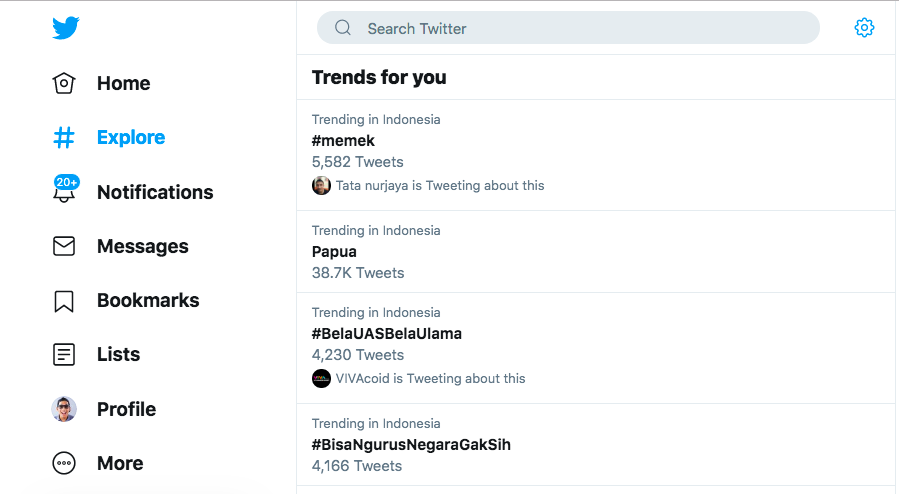The width and height of the screenshot is (899, 494).
Task: Focus the Search Twitter field
Action: coord(568,28)
